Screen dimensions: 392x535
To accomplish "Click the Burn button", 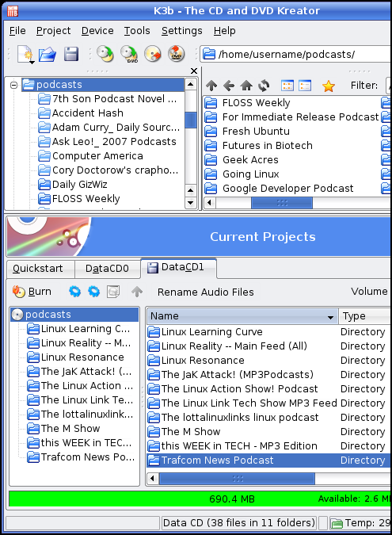I will coord(32,292).
